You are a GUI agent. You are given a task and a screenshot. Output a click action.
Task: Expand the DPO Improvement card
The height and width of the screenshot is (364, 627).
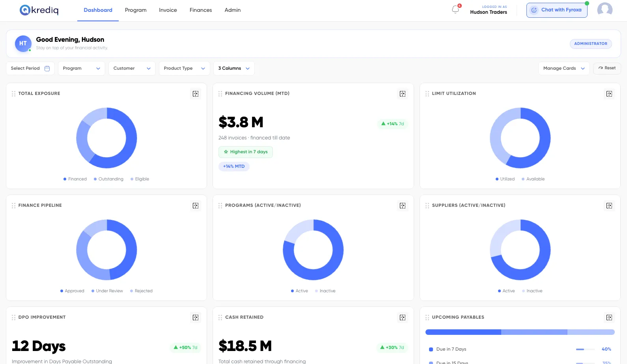tap(196, 318)
